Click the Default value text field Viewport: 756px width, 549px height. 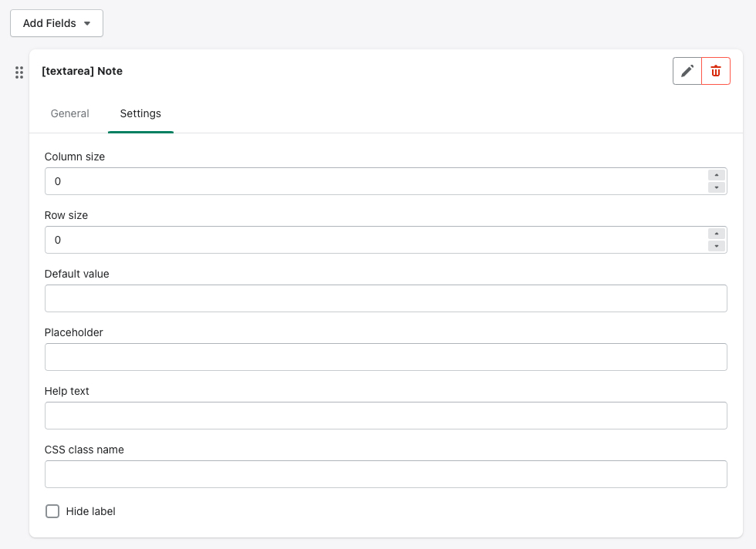(386, 298)
